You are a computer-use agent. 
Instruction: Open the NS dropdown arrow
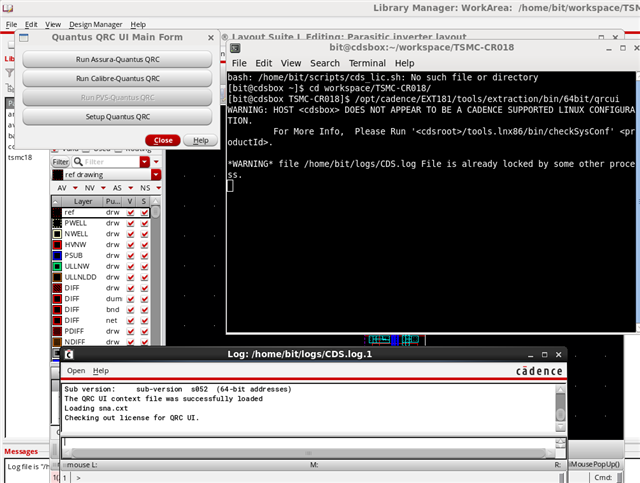click(x=158, y=188)
